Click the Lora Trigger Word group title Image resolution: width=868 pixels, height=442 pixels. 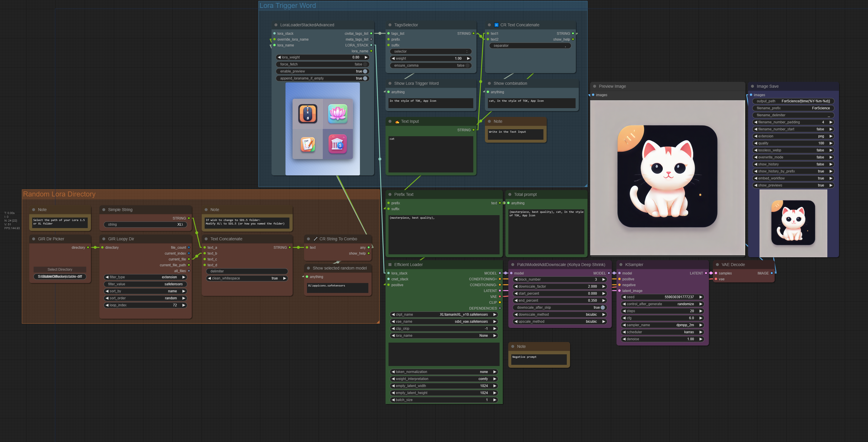pyautogui.click(x=287, y=6)
